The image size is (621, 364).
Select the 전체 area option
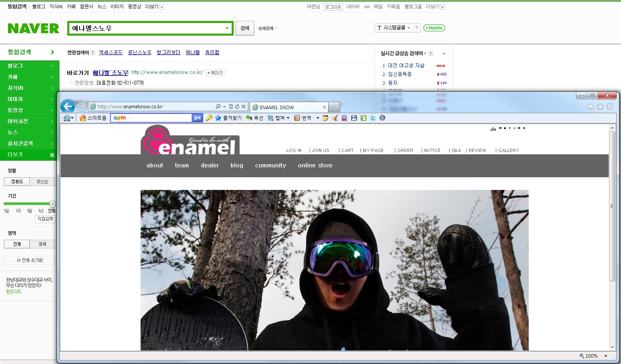tap(17, 244)
